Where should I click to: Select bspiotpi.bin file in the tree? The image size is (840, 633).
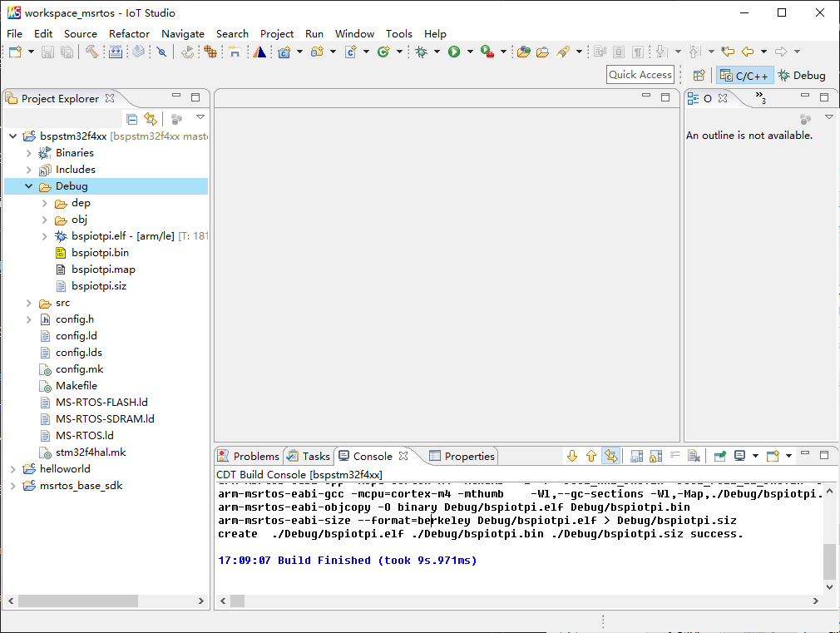[100, 253]
